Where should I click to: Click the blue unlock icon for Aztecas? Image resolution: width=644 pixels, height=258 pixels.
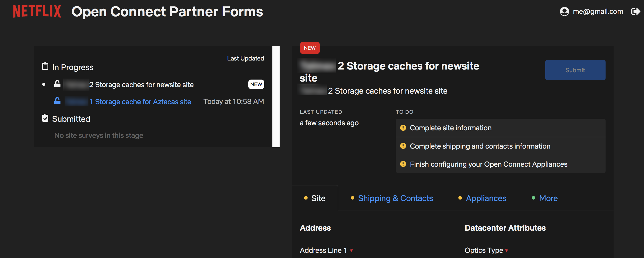point(57,101)
